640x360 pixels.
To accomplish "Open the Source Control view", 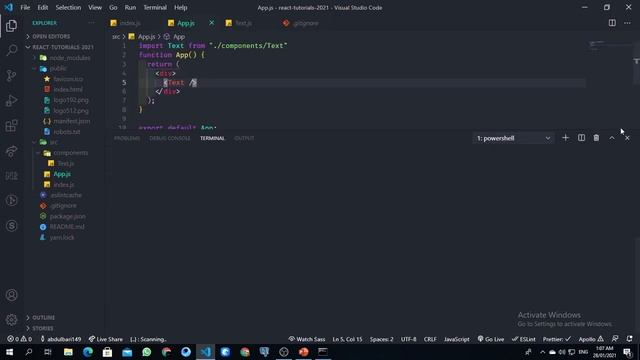I will 11,76.
